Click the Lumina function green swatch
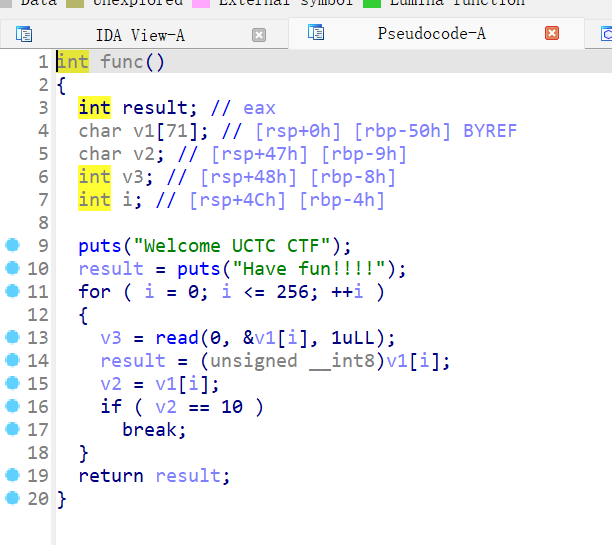This screenshot has height=545, width=612. click(372, 3)
